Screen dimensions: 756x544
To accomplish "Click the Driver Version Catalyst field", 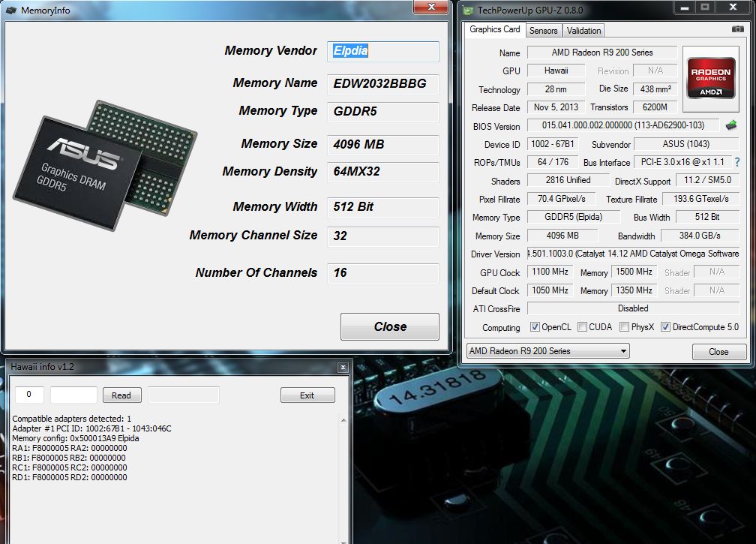I will pyautogui.click(x=633, y=254).
